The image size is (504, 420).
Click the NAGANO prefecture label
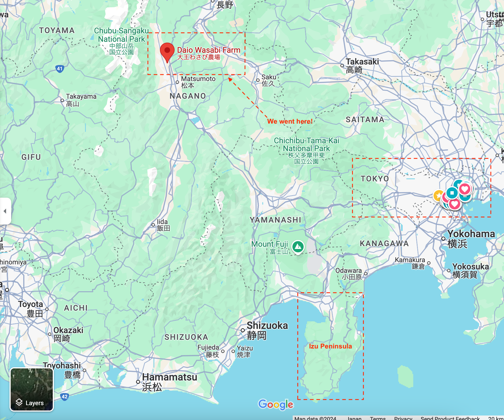pos(188,96)
